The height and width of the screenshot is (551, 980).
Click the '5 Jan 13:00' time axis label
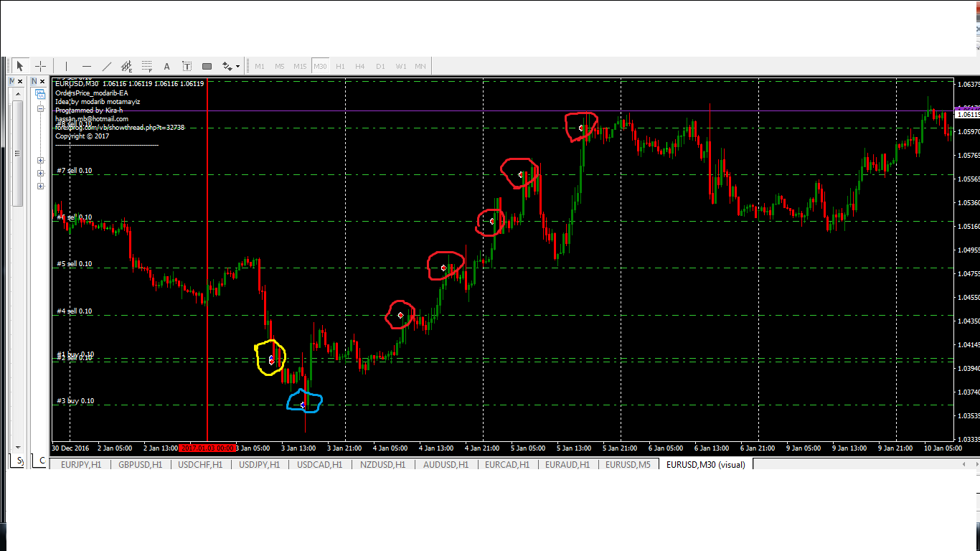(574, 448)
